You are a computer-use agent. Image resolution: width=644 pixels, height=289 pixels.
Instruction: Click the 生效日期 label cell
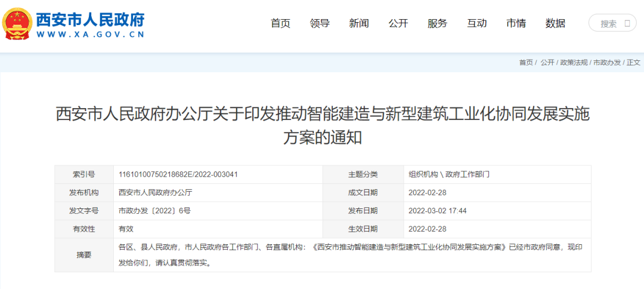coord(363,229)
